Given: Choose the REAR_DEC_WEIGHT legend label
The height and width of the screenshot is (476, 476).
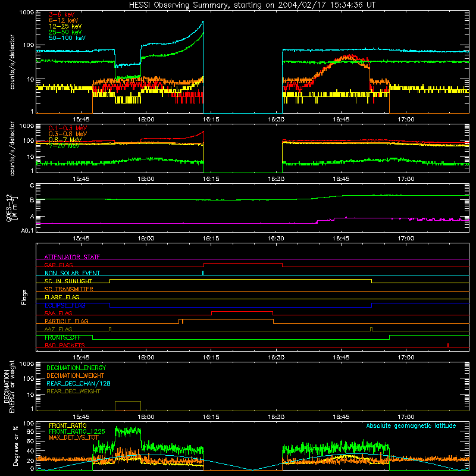Looking at the screenshot, I should [73, 392].
